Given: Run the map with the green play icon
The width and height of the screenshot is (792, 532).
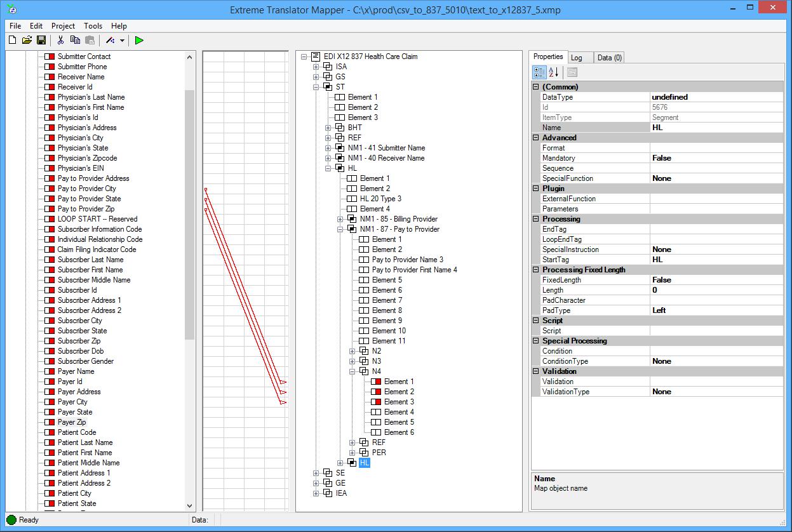Looking at the screenshot, I should pos(139,39).
